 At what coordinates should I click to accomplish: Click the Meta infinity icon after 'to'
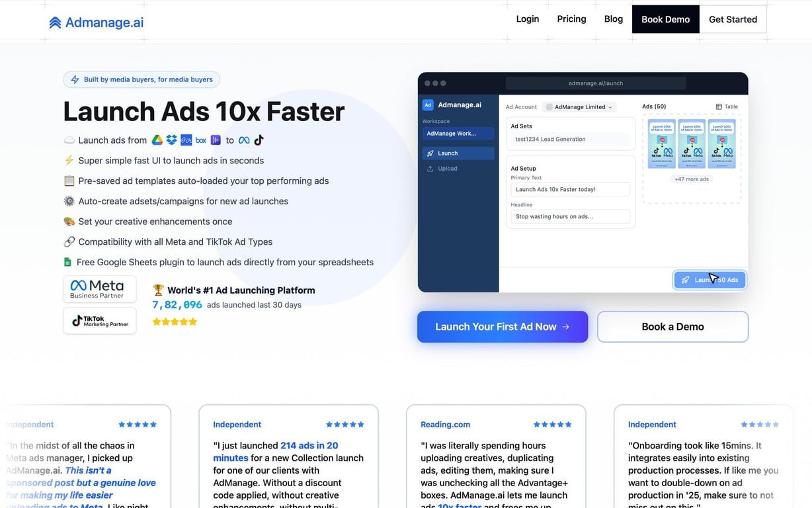pos(244,140)
